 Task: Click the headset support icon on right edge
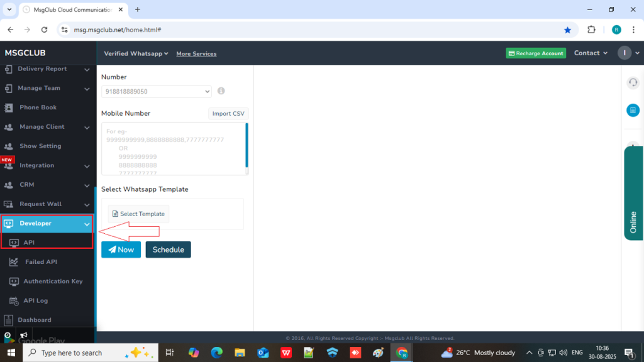[x=633, y=82]
